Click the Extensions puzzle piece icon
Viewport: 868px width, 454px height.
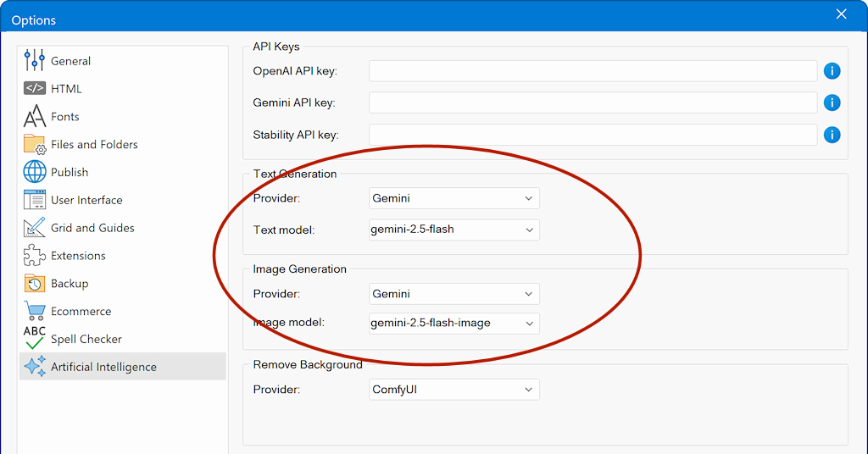(x=34, y=256)
